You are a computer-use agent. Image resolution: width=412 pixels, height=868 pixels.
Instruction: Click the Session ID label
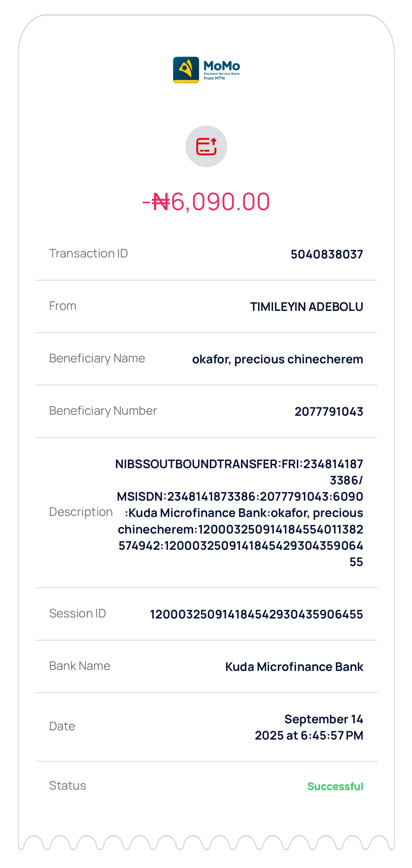(x=78, y=613)
